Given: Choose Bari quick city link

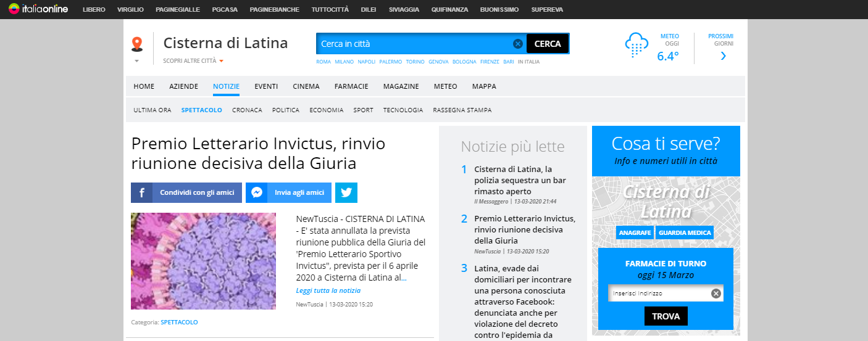Looking at the screenshot, I should click(x=509, y=62).
